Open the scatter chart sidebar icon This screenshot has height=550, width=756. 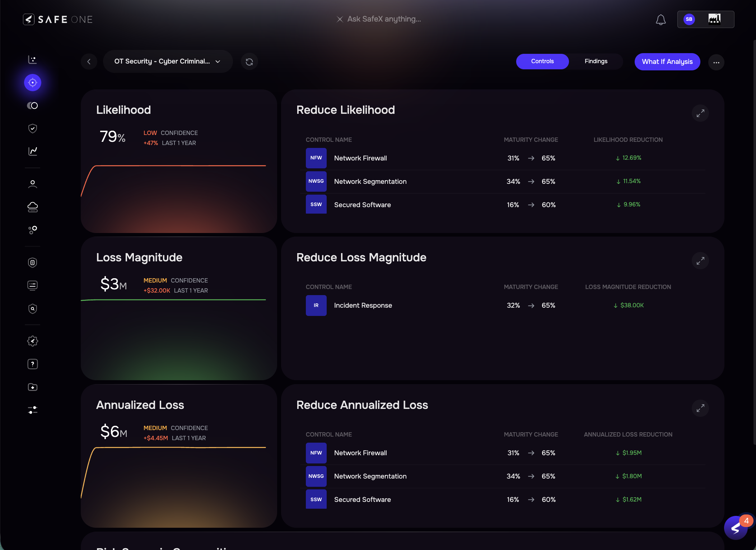point(33,60)
